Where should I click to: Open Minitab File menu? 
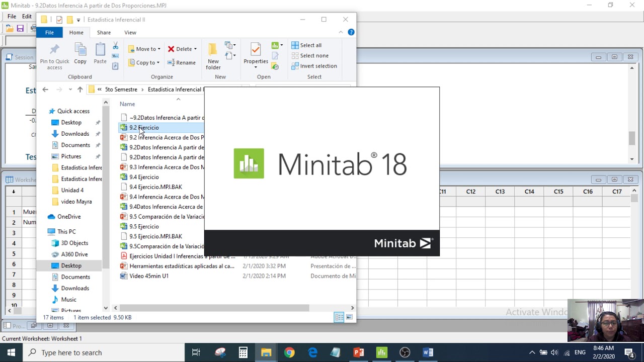12,17
